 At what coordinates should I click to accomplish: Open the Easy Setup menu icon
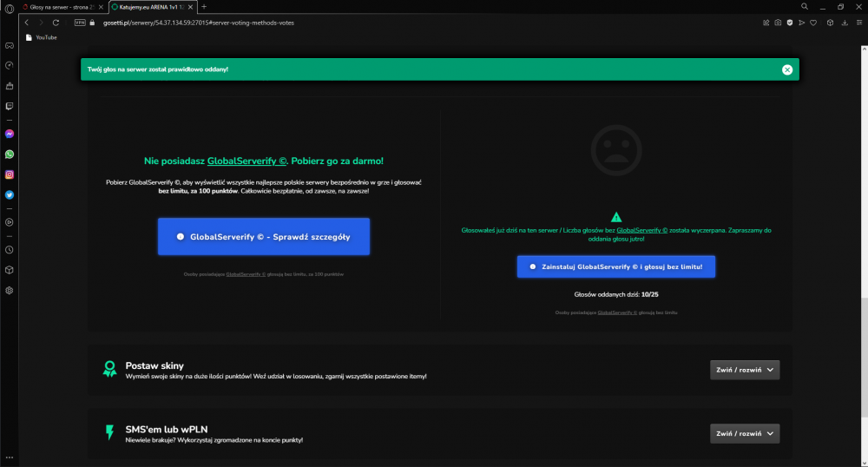(x=859, y=23)
